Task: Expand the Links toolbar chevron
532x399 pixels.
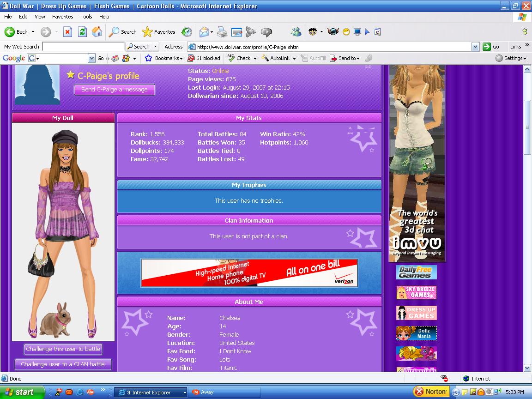Action: 527,45
